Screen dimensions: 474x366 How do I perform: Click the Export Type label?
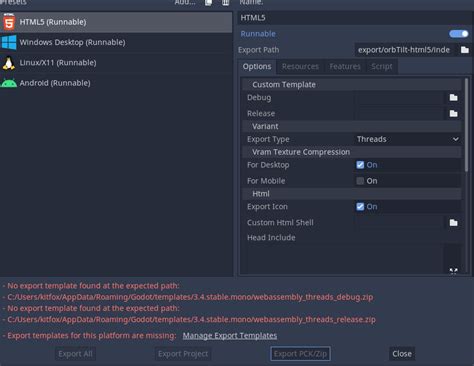268,139
